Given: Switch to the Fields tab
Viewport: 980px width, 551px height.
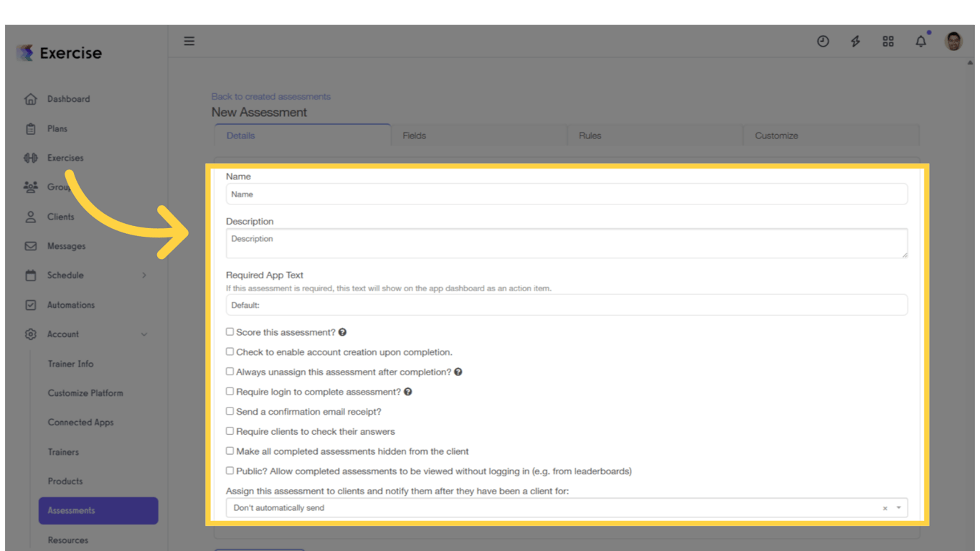Looking at the screenshot, I should (414, 135).
